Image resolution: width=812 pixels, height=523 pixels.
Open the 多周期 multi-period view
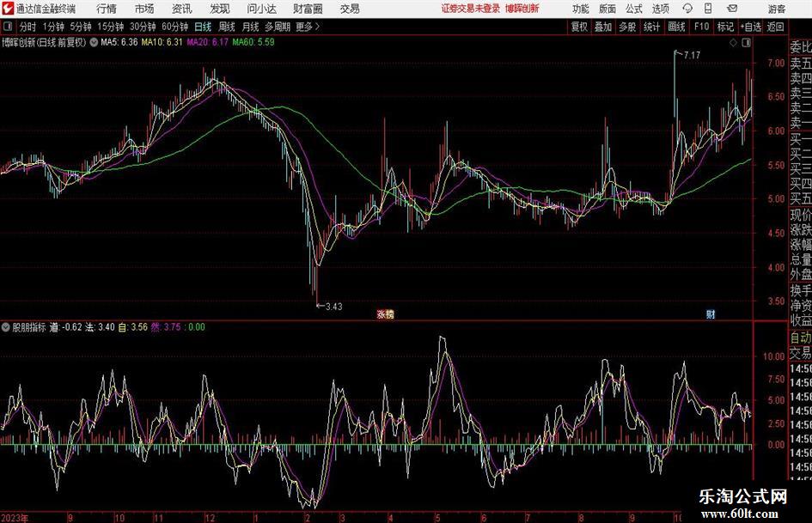tap(278, 27)
